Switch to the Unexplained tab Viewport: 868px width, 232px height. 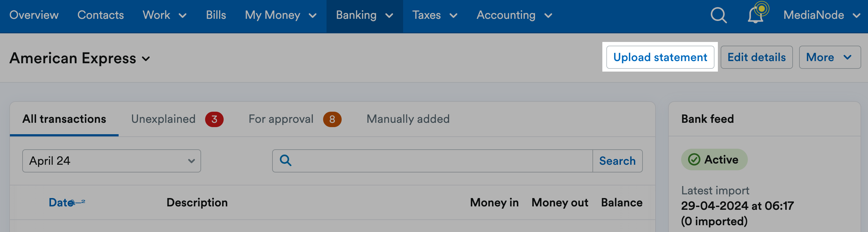coord(164,119)
